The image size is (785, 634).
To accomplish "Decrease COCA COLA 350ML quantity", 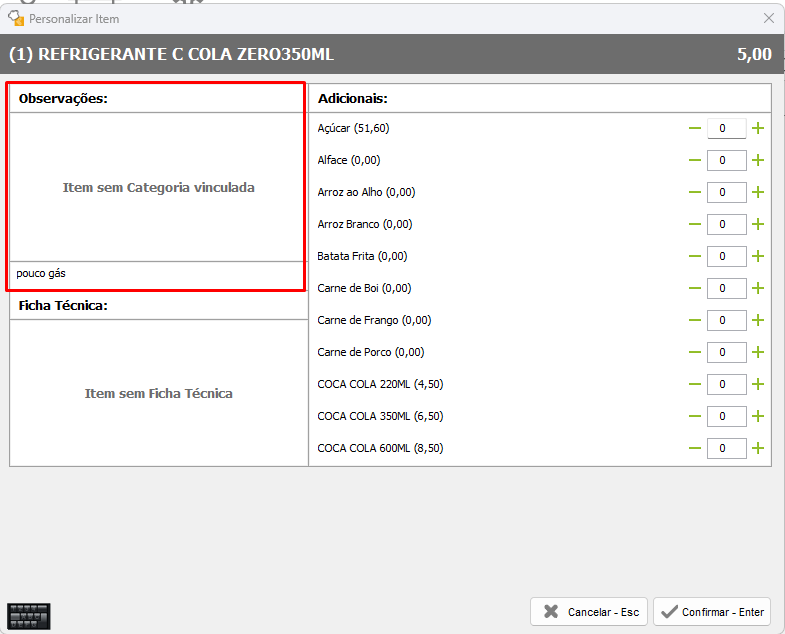I will 694,416.
